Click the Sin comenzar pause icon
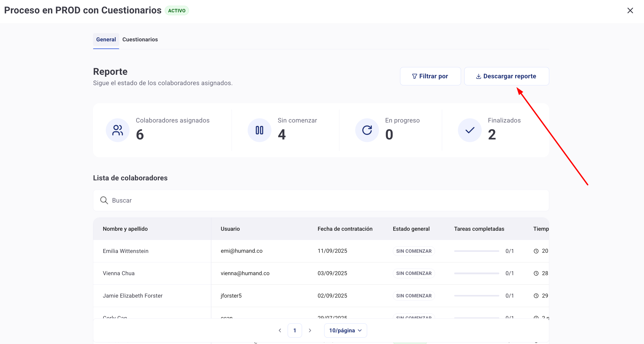644x344 pixels. [x=259, y=130]
